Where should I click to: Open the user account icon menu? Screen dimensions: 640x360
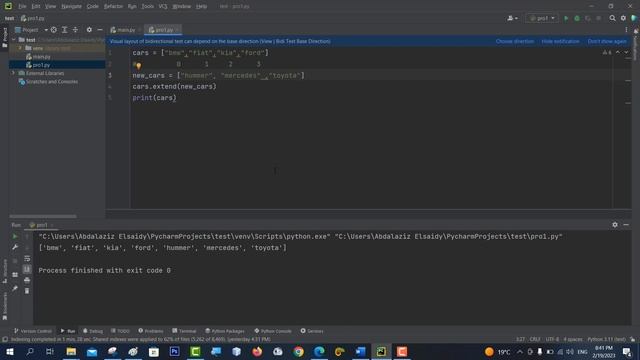pos(512,18)
